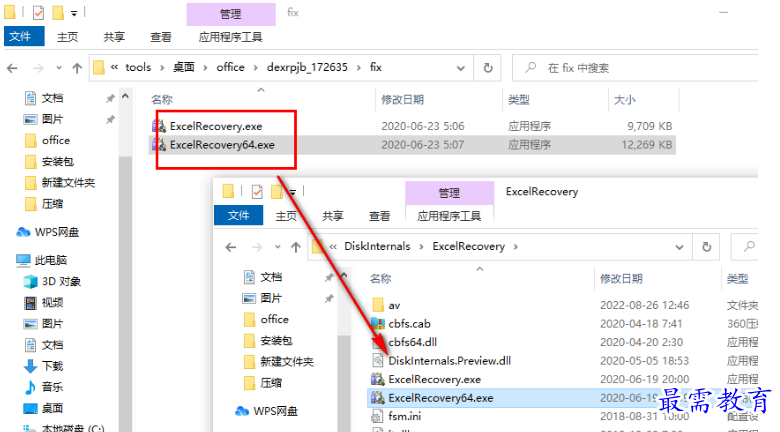780x432 pixels.
Task: Open 视频 in the fix window sidebar
Action: pos(52,302)
